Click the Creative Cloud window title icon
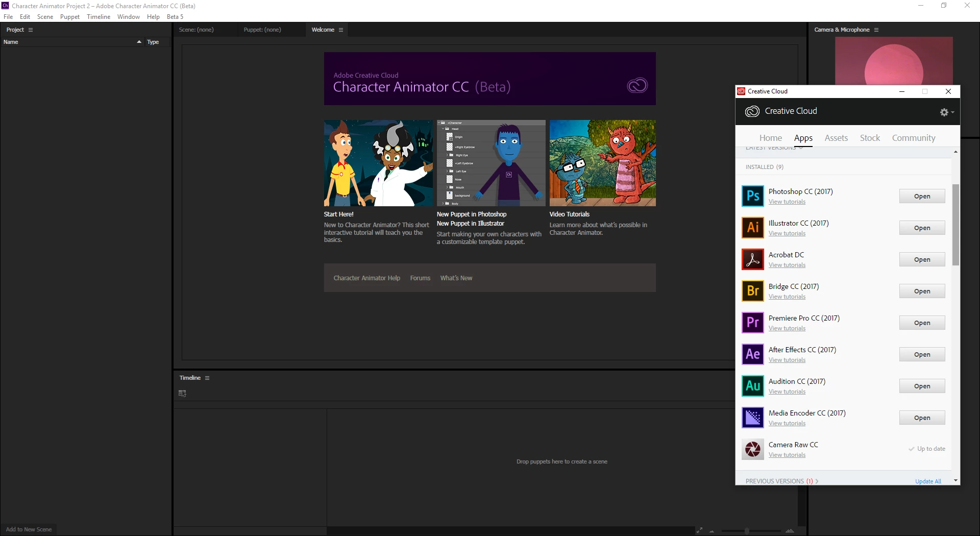The height and width of the screenshot is (536, 980). [x=741, y=91]
